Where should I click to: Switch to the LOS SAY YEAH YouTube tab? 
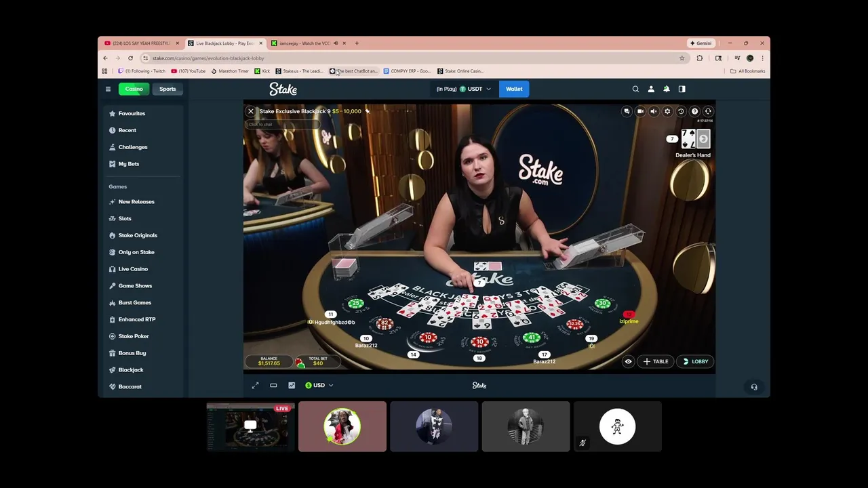click(142, 43)
